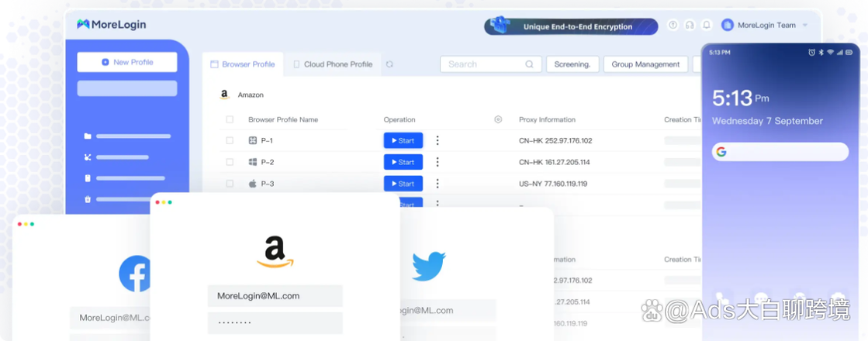
Task: Click the Unique End-to-End Encryption banner
Action: tap(571, 26)
